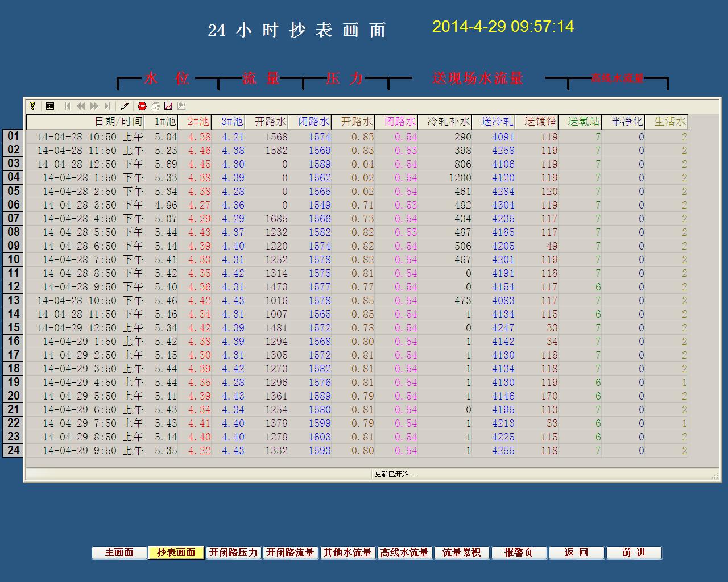The width and height of the screenshot is (728, 582).
Task: Jump to last record arrow icon
Action: coord(107,106)
